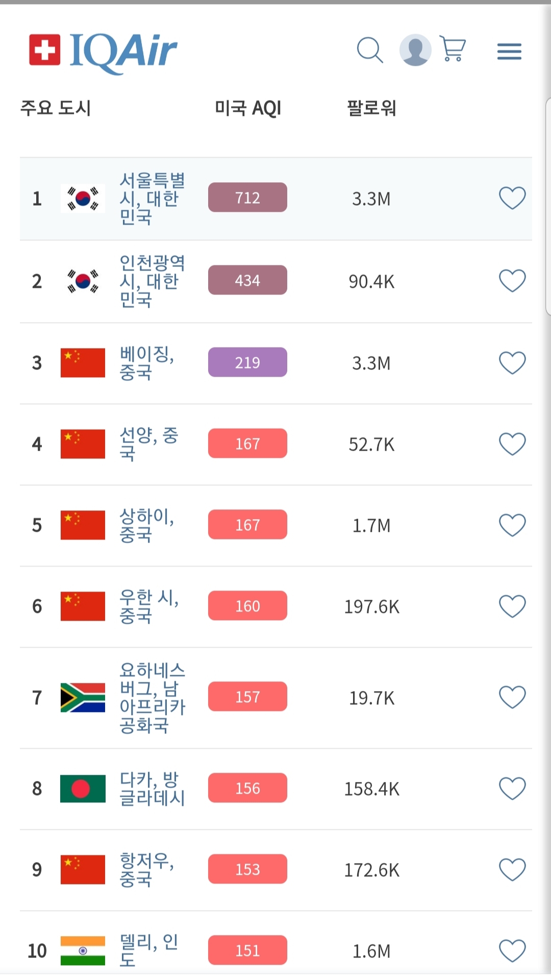Open the 베이징, 중국 city link
This screenshot has width=551, height=980.
(x=146, y=363)
